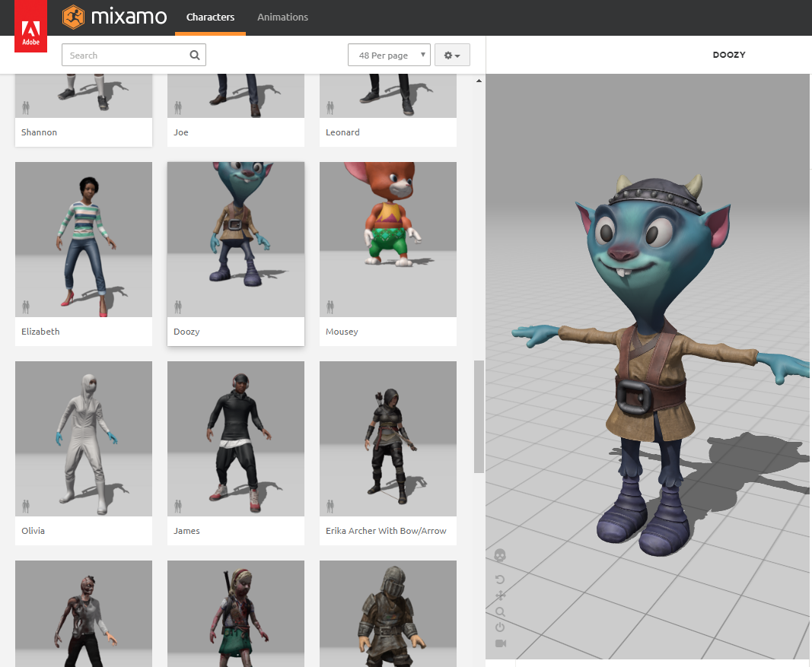Select the Mousey character thumbnail
The width and height of the screenshot is (812, 667).
(388, 240)
